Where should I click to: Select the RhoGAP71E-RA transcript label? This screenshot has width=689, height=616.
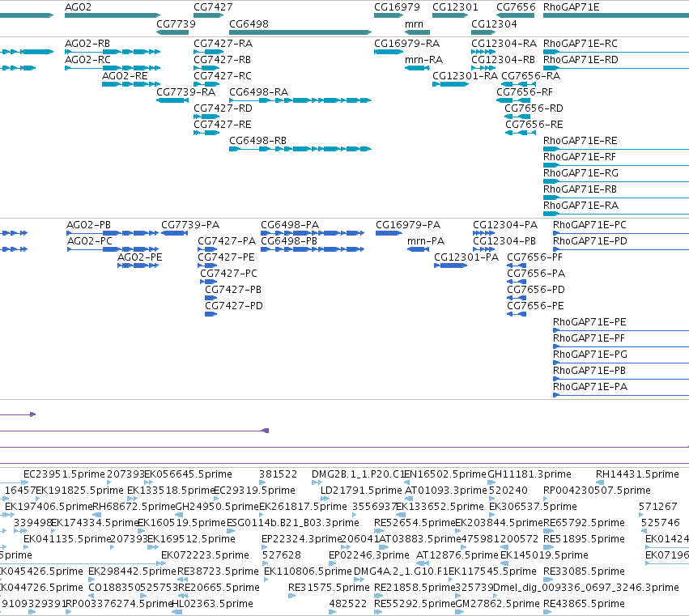581,205
